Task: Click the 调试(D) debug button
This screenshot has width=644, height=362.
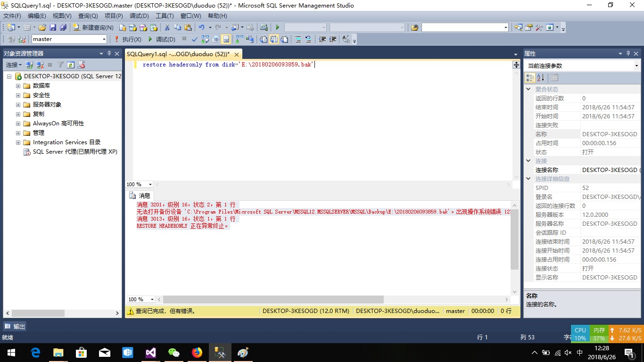Action: point(162,39)
